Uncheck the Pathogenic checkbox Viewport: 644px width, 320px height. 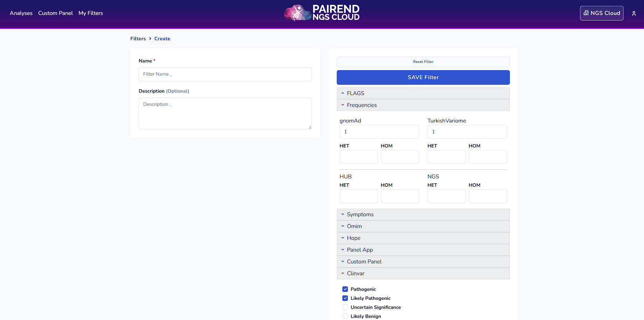(345, 289)
